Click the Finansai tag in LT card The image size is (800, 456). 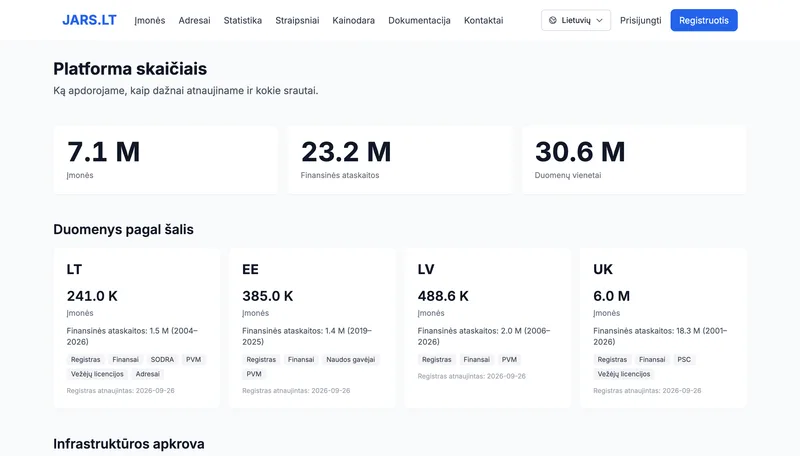point(126,360)
